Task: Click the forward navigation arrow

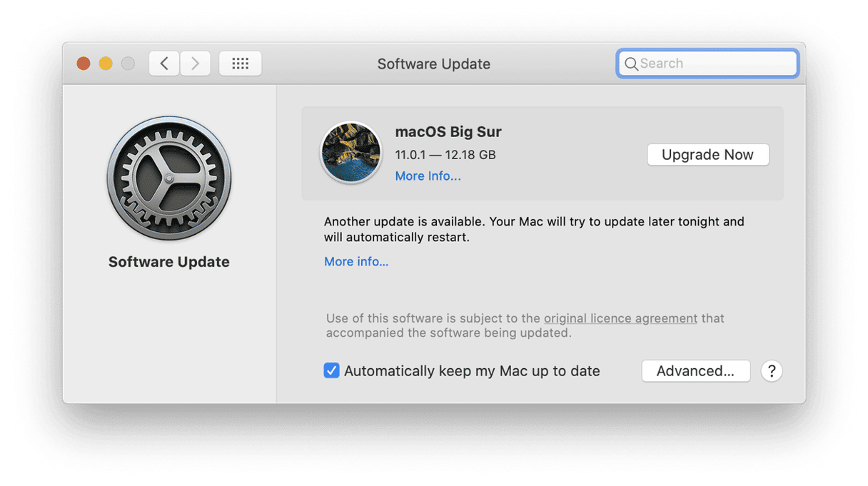Action: click(x=195, y=63)
